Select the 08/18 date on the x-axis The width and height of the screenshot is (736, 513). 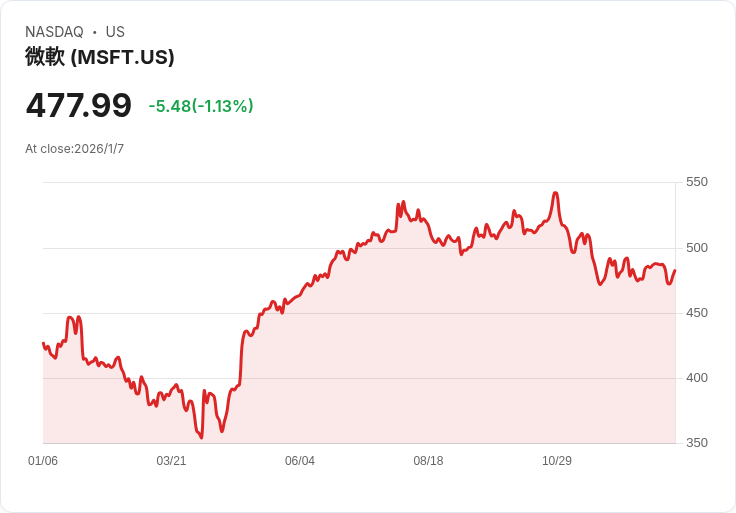[x=428, y=461]
